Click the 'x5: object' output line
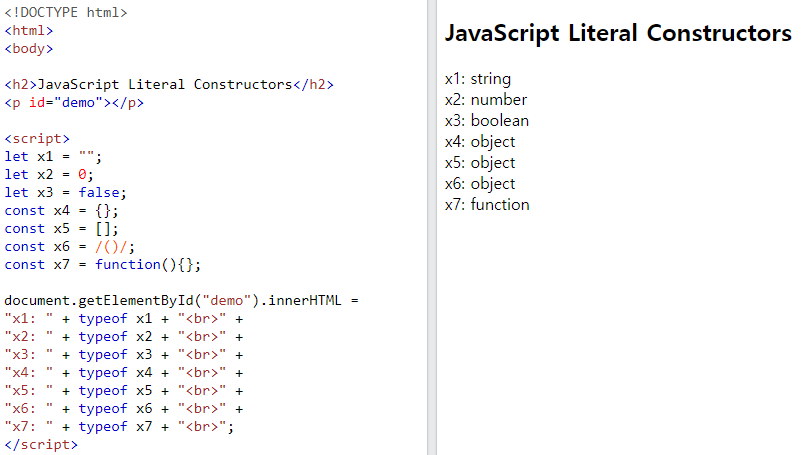This screenshot has height=455, width=804. pos(480,163)
